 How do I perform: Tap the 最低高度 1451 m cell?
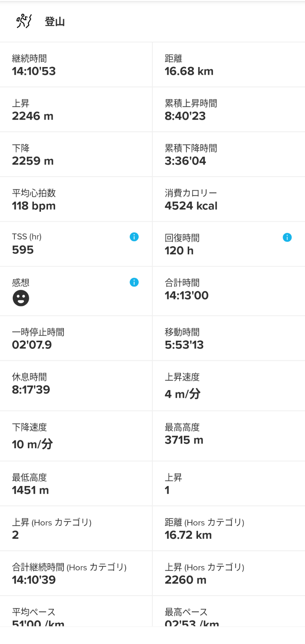(x=76, y=484)
